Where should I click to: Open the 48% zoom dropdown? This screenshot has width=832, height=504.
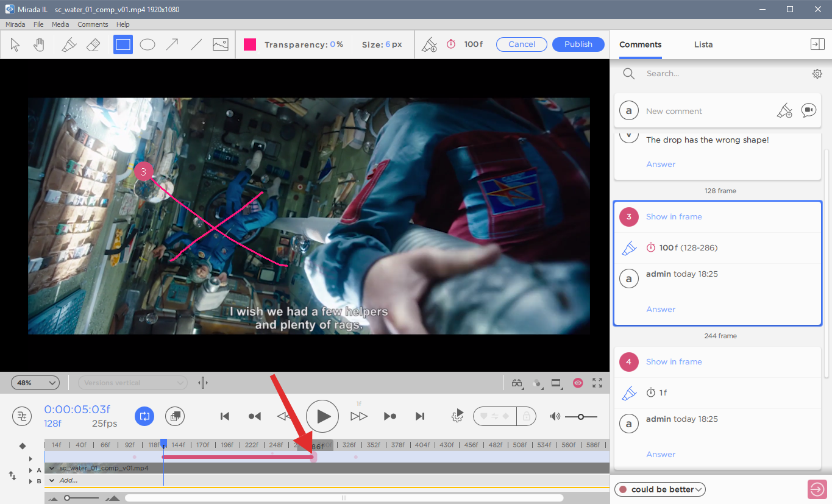35,383
